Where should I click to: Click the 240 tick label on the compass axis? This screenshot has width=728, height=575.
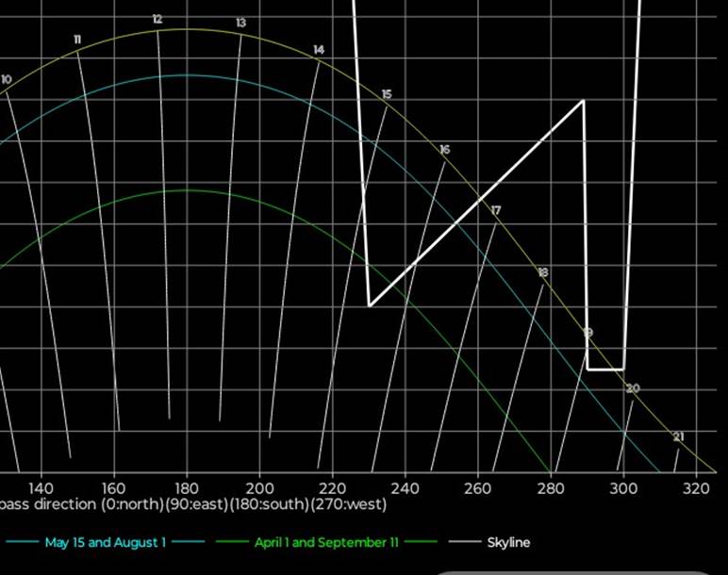[405, 488]
